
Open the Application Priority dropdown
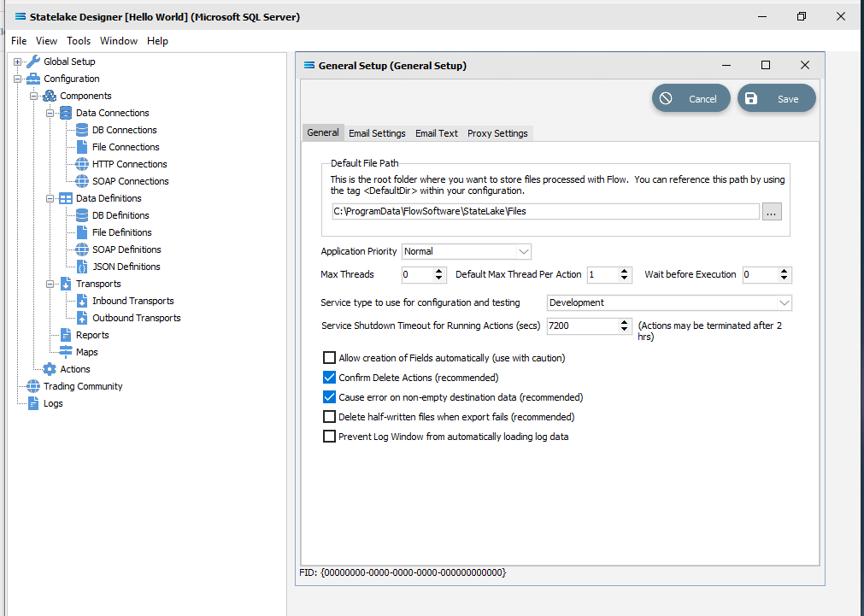pos(523,252)
